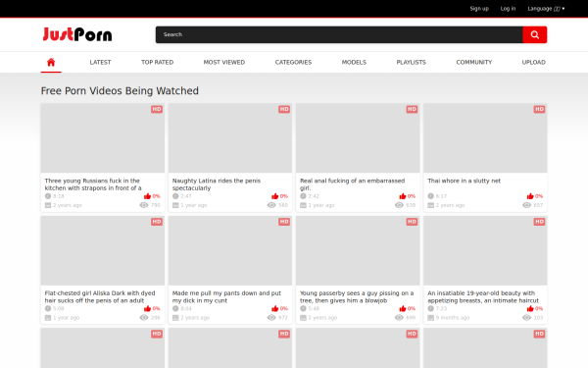Viewport: 588px width, 368px height.
Task: Go to the Models tab
Action: (354, 63)
